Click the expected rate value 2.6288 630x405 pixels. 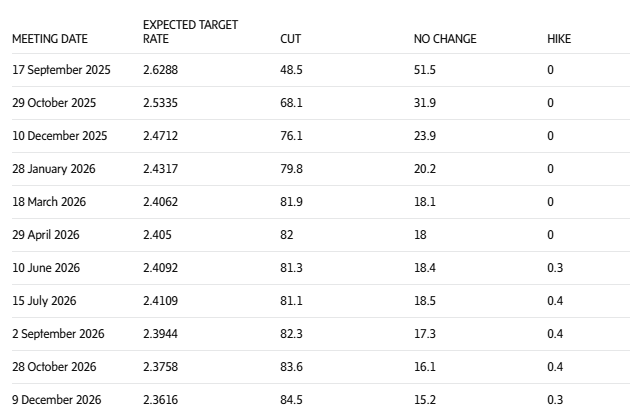[161, 70]
